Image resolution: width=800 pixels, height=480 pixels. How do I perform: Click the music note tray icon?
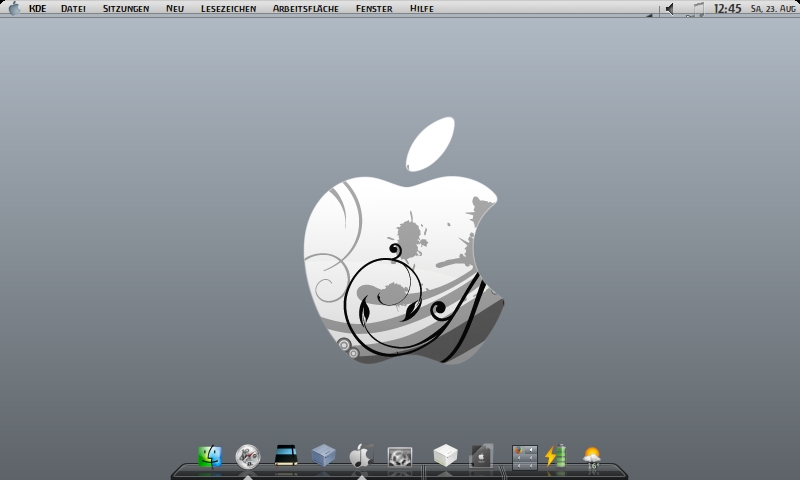696,9
